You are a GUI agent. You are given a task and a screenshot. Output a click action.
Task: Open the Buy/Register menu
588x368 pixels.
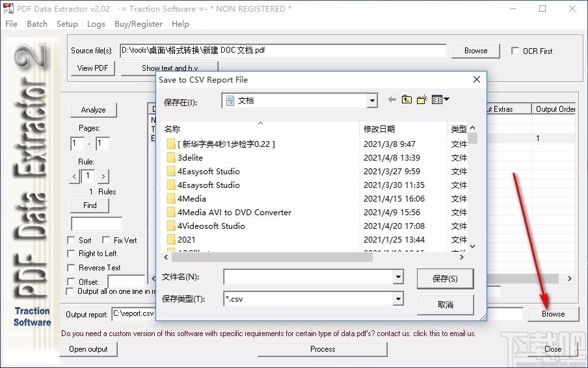pyautogui.click(x=139, y=23)
